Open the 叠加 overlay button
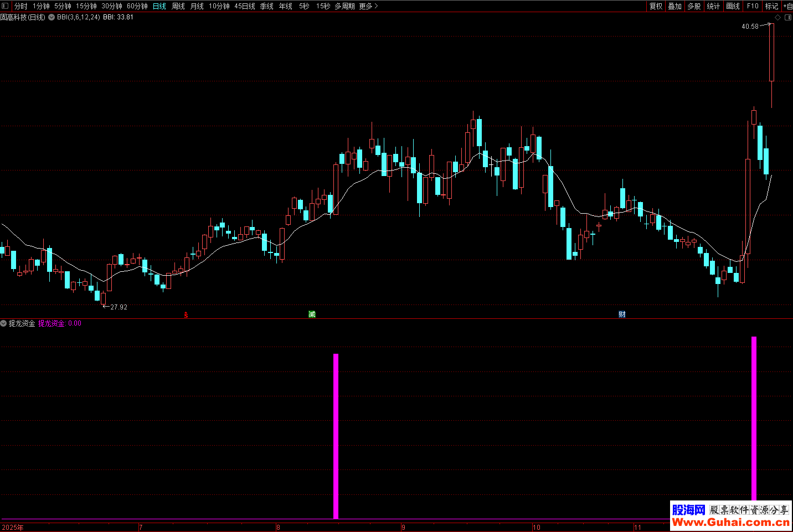This screenshot has width=793, height=532. 674,6
